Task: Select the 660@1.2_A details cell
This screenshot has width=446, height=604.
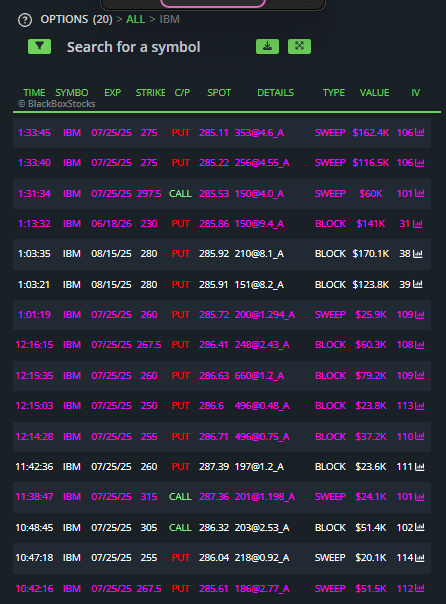Action: 259,375
